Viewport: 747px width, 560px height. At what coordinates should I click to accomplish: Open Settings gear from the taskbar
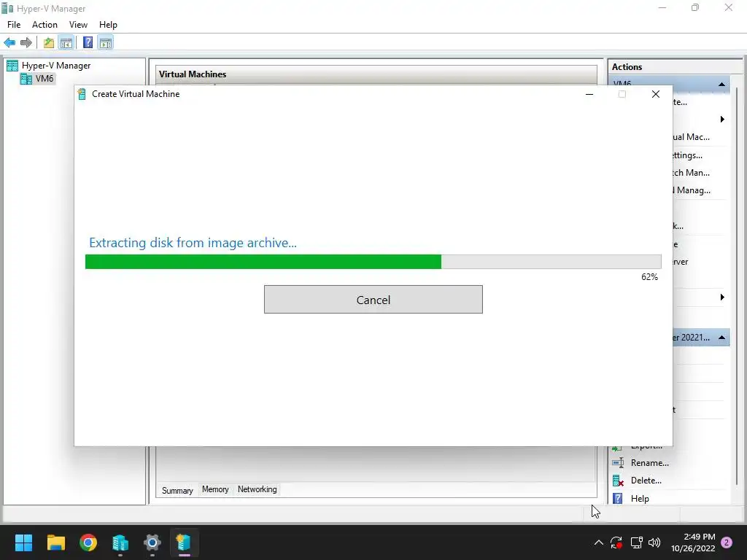coord(152,542)
